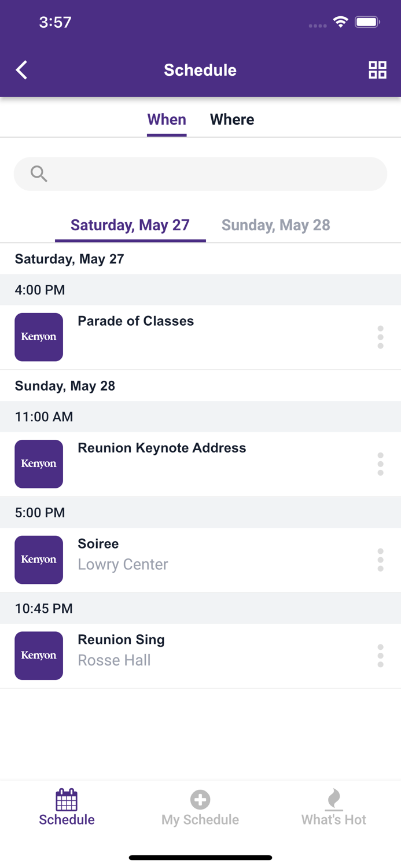This screenshot has height=868, width=401.
Task: Tap the home indicator bar at screen bottom
Action: [200, 858]
